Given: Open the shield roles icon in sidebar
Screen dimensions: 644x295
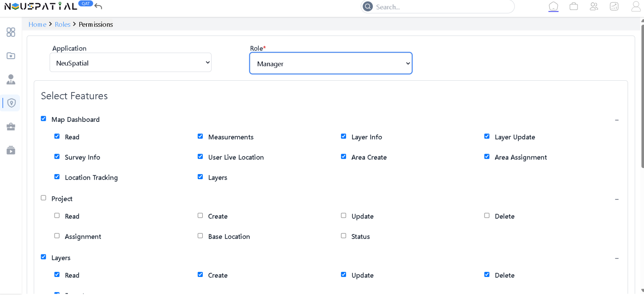Looking at the screenshot, I should [x=11, y=103].
